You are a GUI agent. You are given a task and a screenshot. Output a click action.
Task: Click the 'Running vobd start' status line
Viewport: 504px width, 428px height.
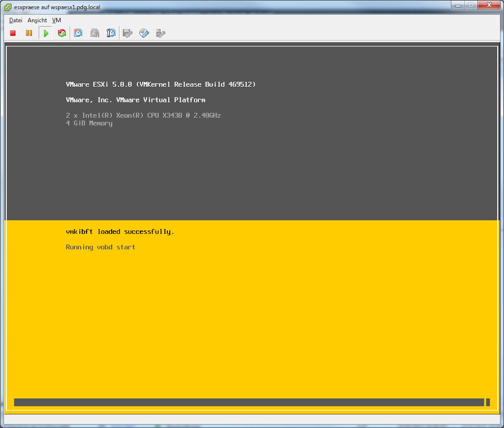(100, 247)
